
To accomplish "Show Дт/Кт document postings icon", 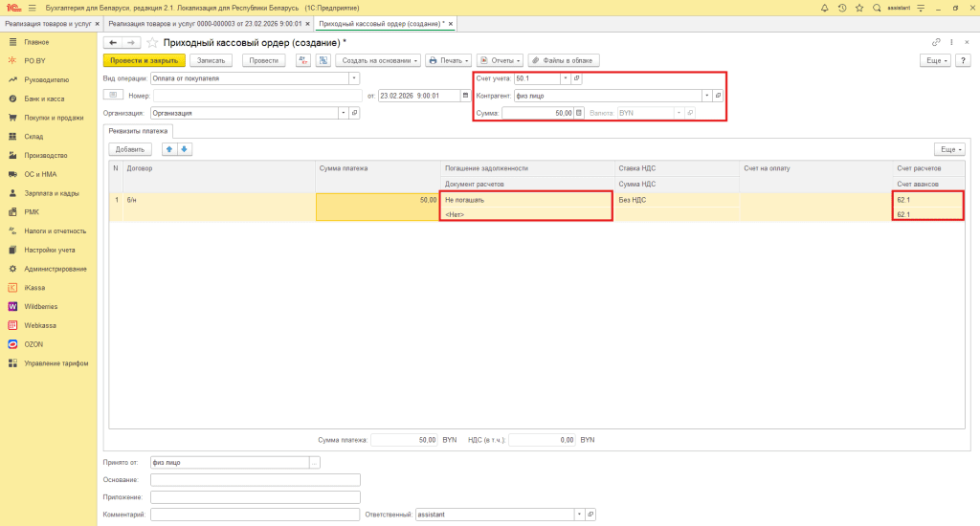I will click(x=302, y=60).
